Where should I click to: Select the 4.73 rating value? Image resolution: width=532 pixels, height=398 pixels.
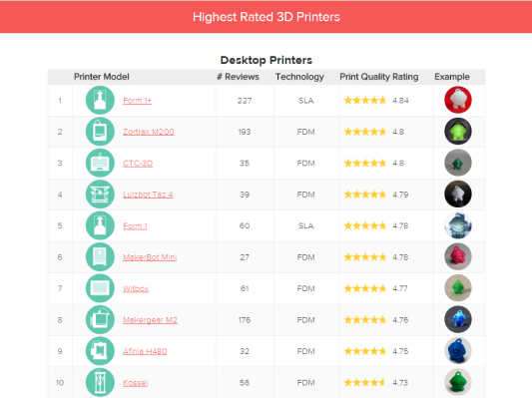(x=400, y=383)
